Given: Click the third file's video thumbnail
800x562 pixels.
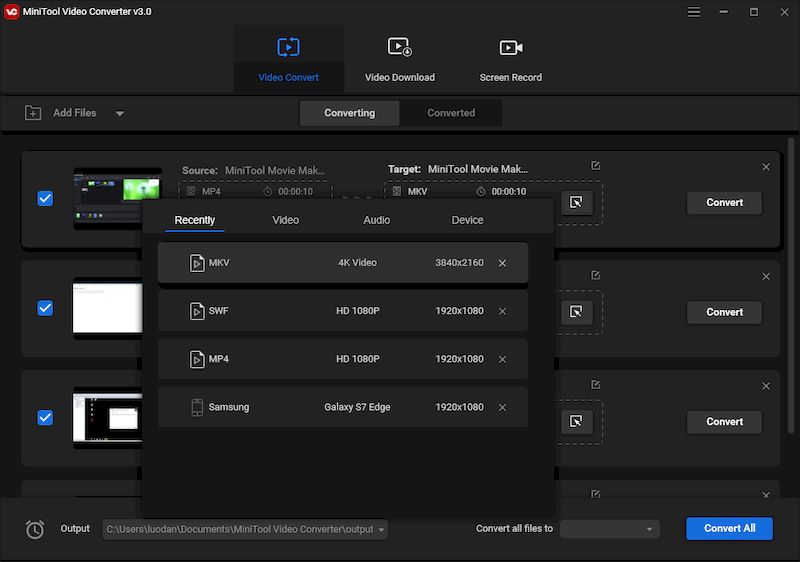Looking at the screenshot, I should (x=108, y=418).
